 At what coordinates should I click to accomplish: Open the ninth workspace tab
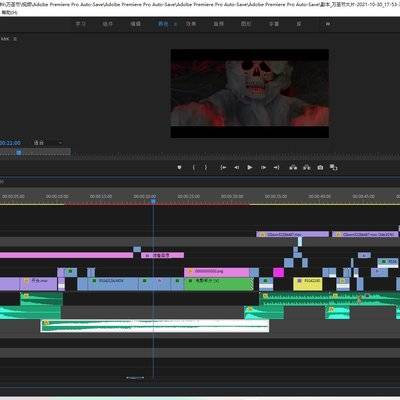[299, 24]
